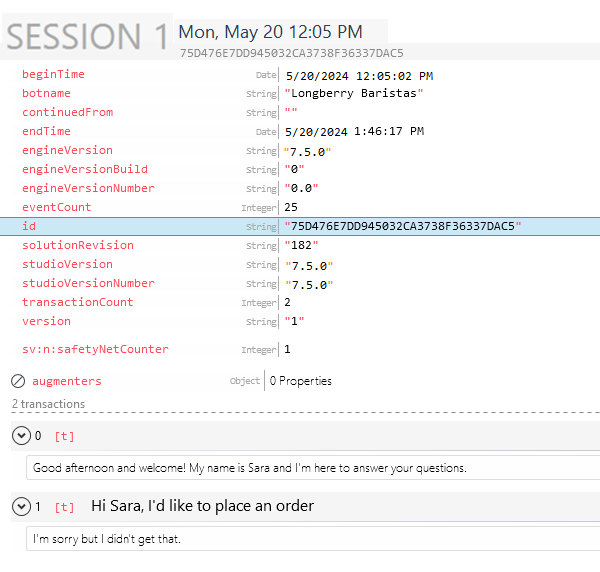Click the [t] tag on transaction 0
The image size is (600, 572).
pyautogui.click(x=64, y=436)
